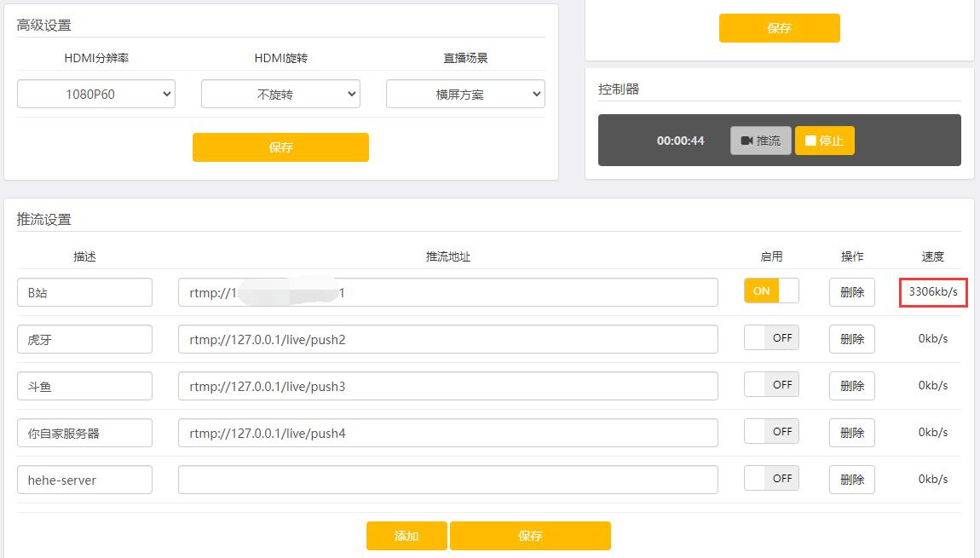This screenshot has width=980, height=558.
Task: Click the 高级设置 section title
Action: tap(43, 25)
